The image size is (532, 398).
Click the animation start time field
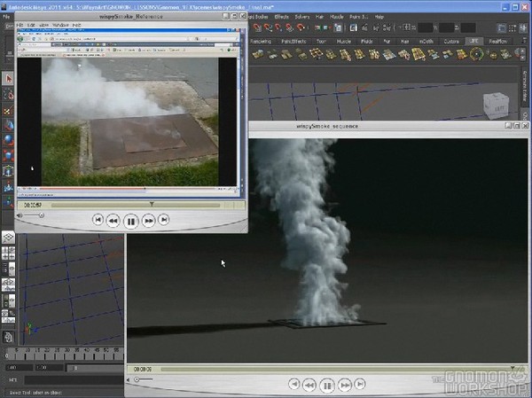(x=20, y=368)
